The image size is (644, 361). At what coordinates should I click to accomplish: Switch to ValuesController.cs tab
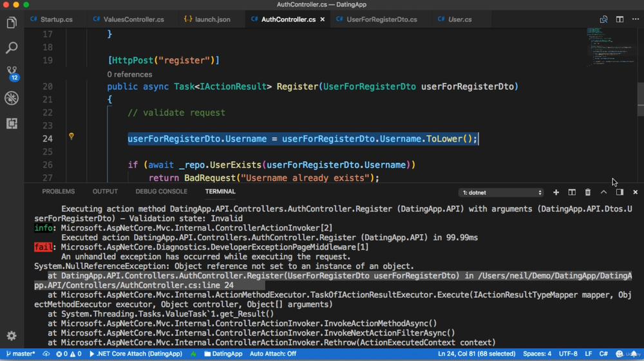click(129, 19)
